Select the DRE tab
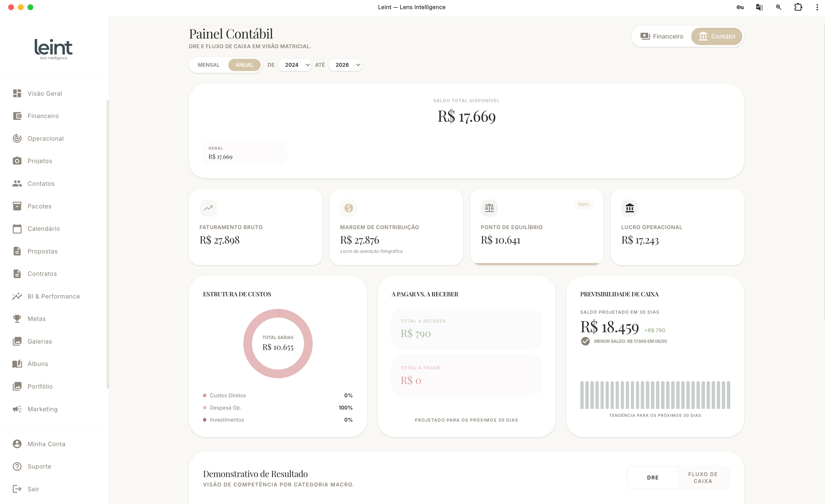Image resolution: width=825 pixels, height=504 pixels. point(653,478)
